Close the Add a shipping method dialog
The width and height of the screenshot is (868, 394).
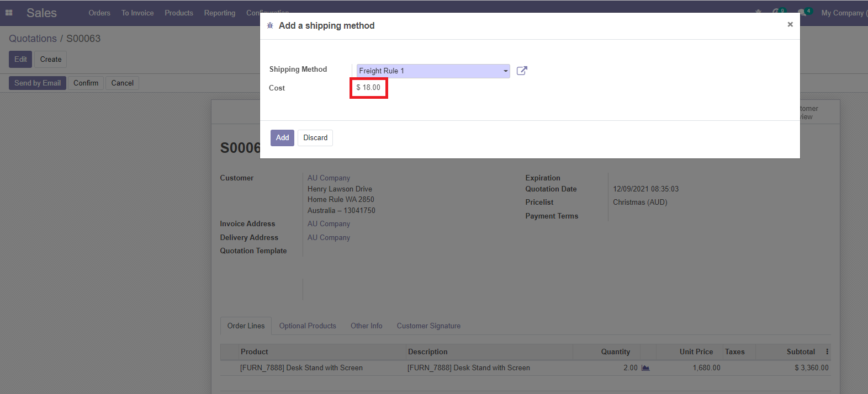coord(790,24)
